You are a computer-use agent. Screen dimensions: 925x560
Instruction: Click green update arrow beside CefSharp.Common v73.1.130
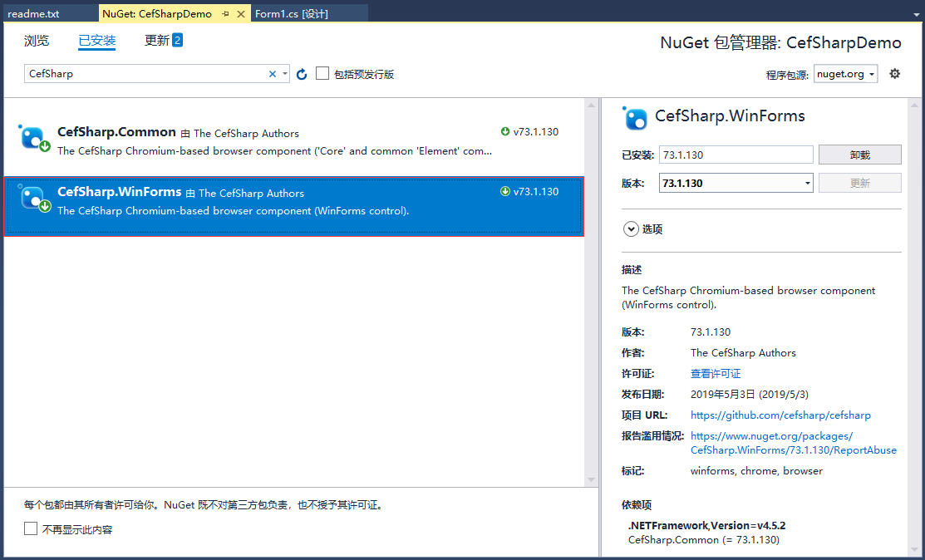point(505,131)
